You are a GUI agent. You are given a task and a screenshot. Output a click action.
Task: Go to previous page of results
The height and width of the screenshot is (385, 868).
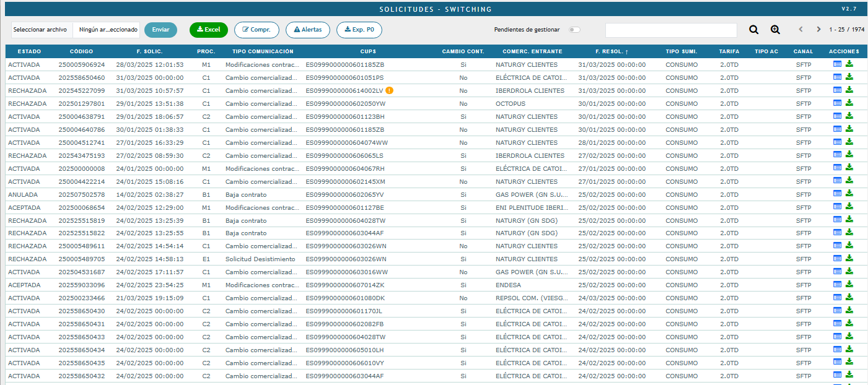tap(800, 30)
